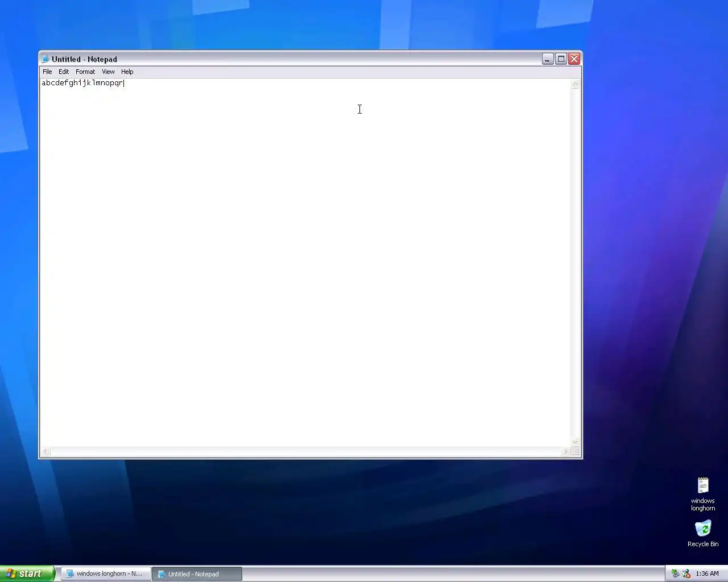Image resolution: width=728 pixels, height=582 pixels.
Task: Click the Untitled - Notepad title bar text
Action: point(84,59)
